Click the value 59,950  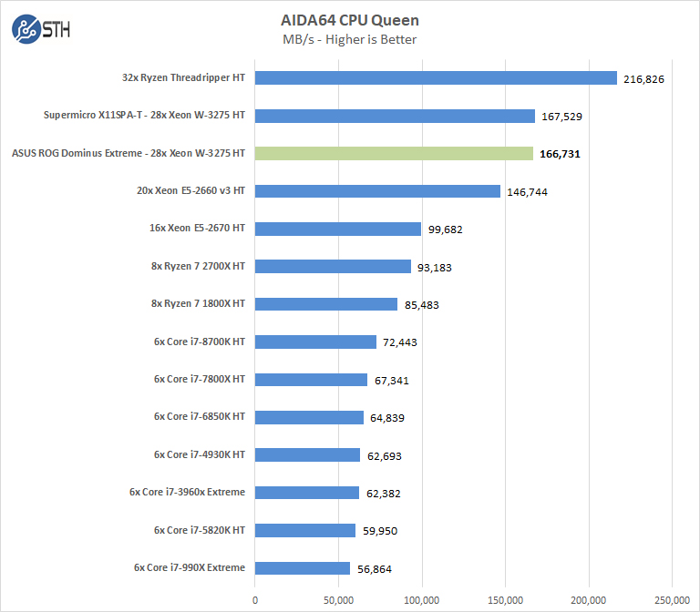[380, 532]
